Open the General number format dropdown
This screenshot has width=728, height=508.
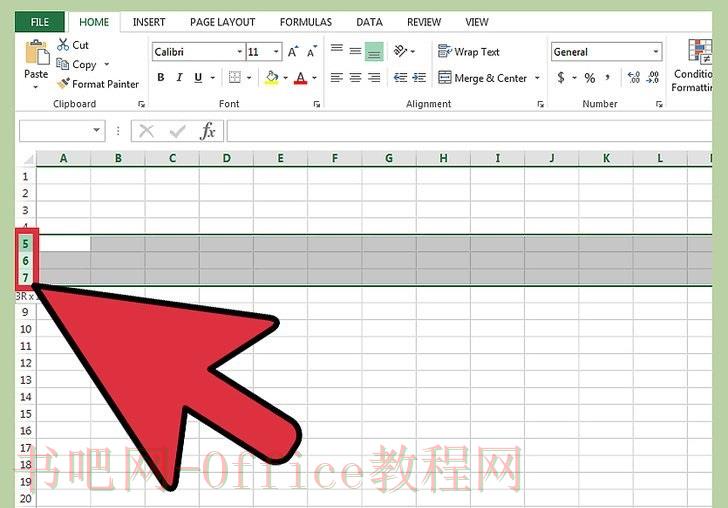tap(656, 52)
